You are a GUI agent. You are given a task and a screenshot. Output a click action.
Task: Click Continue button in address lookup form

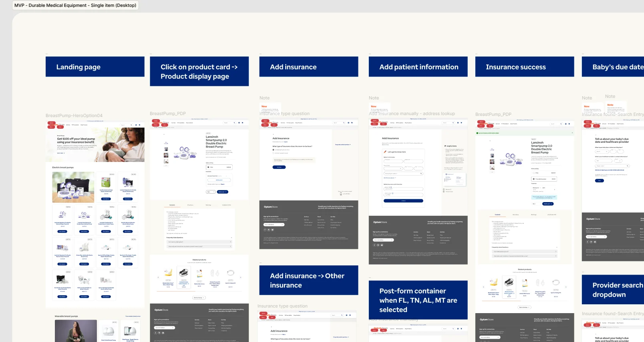click(403, 201)
